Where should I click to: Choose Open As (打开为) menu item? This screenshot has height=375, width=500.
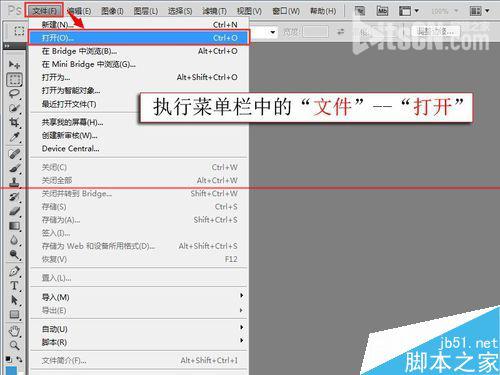coord(139,77)
